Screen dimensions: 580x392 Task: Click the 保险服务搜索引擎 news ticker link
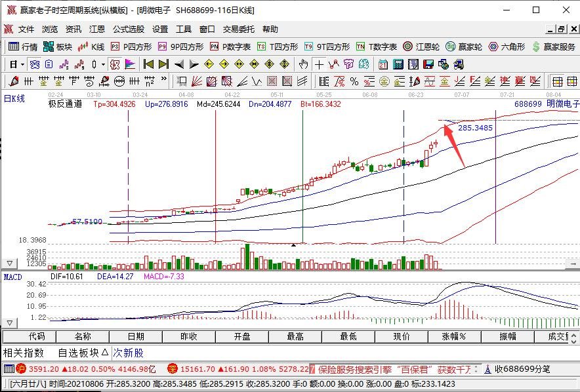394,368
